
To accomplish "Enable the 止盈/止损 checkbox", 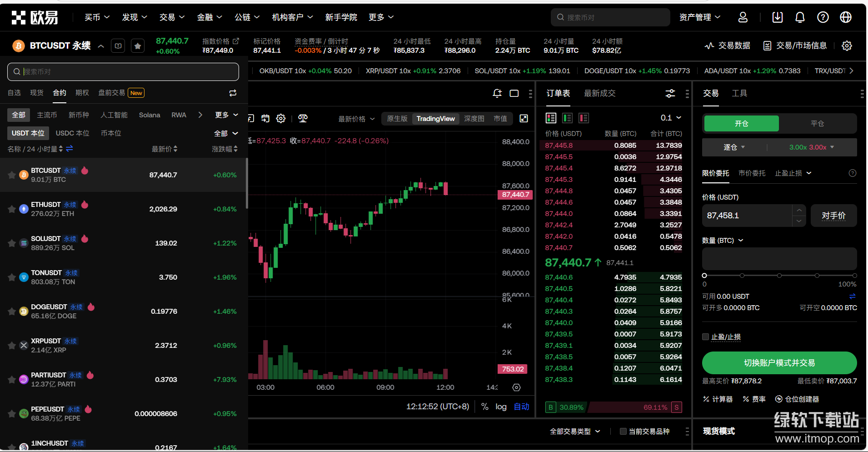I will [x=706, y=337].
